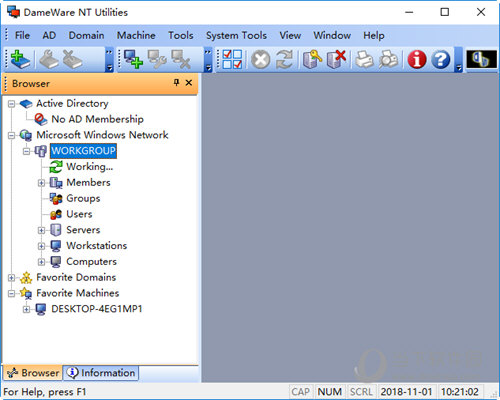Switch to the Browser bottom tab

33,373
